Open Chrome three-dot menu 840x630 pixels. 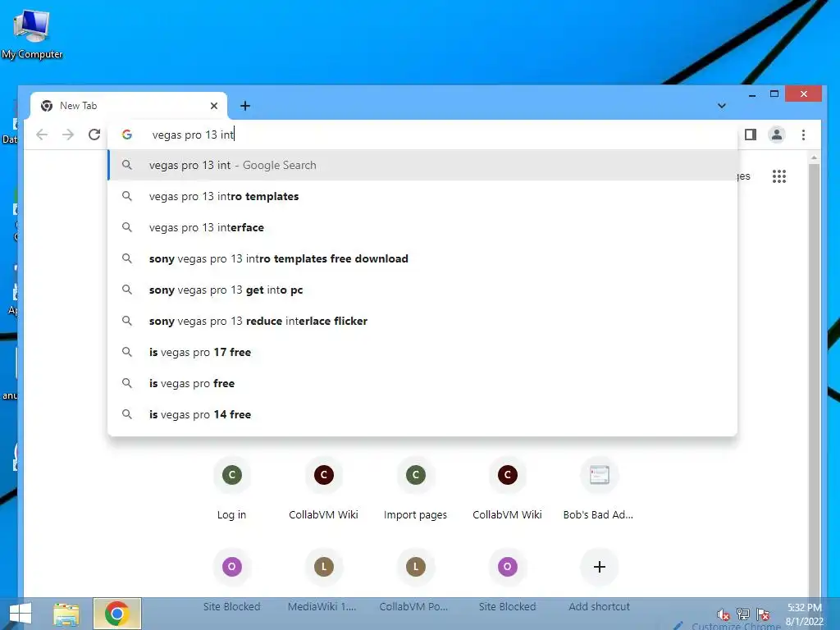(803, 135)
